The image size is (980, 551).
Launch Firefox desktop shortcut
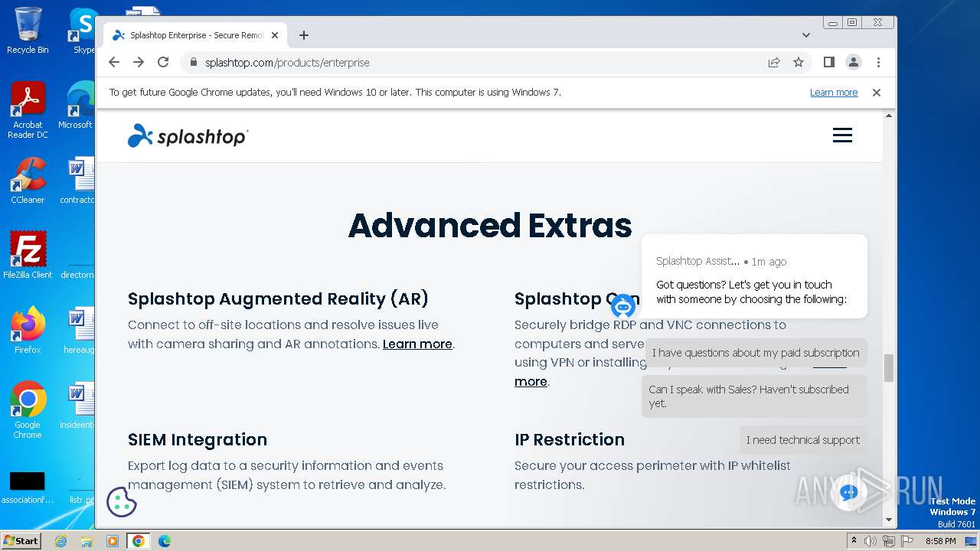pos(28,331)
